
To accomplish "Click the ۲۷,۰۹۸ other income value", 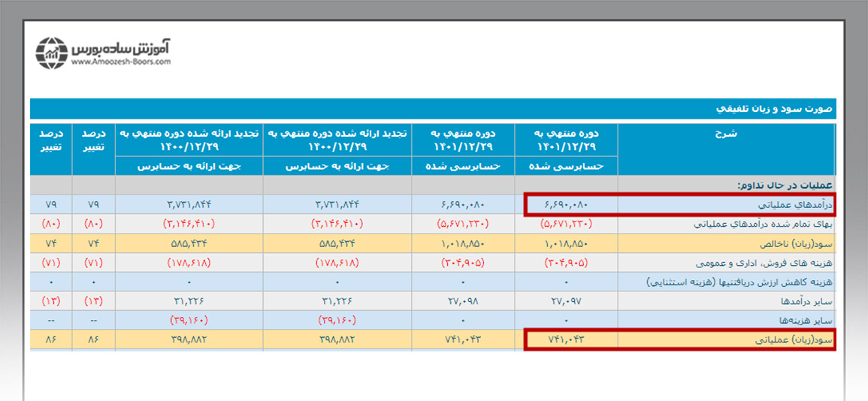I will tap(463, 301).
